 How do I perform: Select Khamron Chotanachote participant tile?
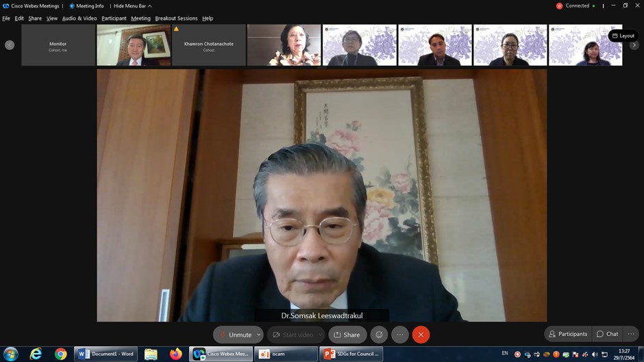pyautogui.click(x=208, y=45)
